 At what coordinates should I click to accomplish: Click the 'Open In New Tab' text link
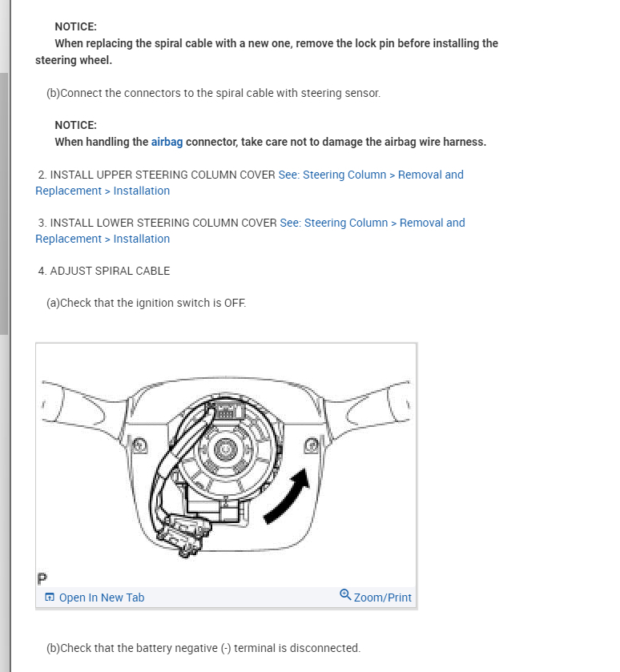click(102, 598)
